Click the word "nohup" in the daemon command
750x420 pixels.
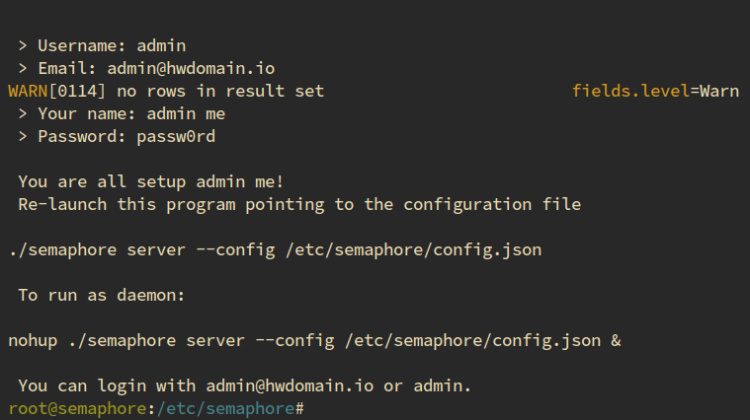pos(32,341)
